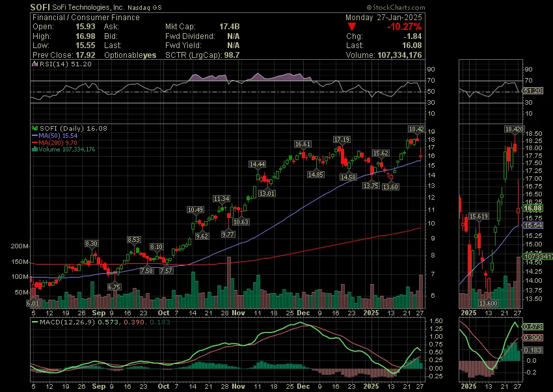This screenshot has width=553, height=392.
Task: Click the candlestick icon before SOFI (Daily)
Action: [35, 128]
